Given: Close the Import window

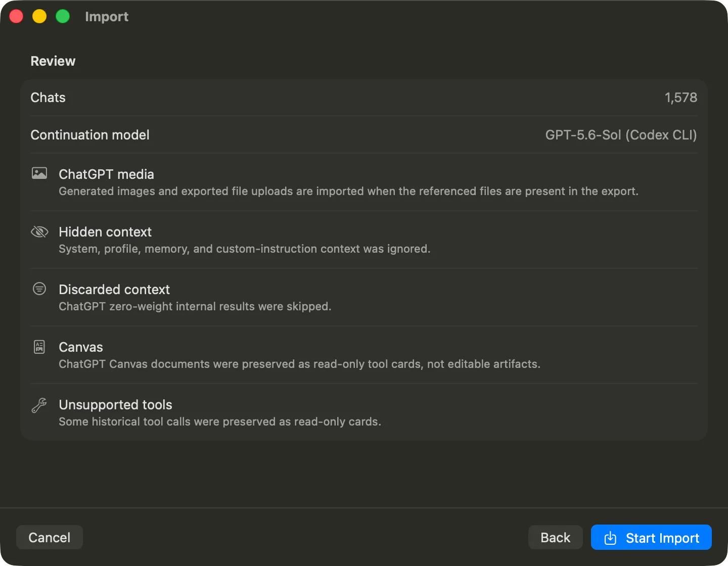Looking at the screenshot, I should tap(17, 17).
